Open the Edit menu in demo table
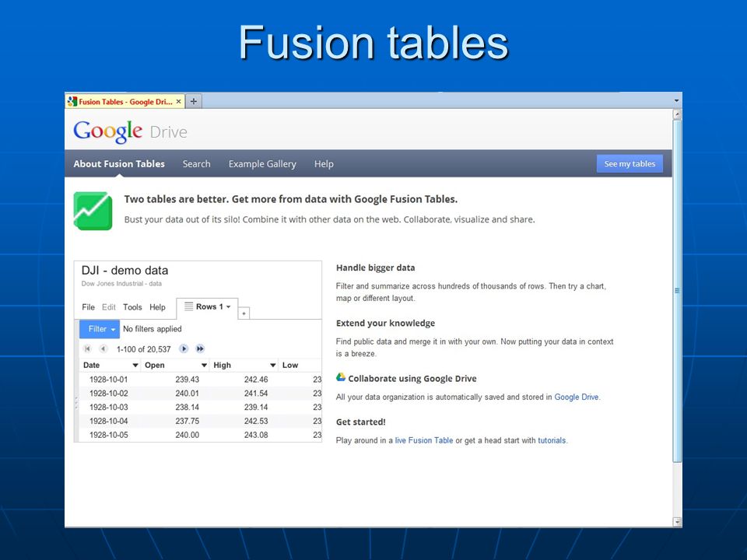 click(109, 307)
